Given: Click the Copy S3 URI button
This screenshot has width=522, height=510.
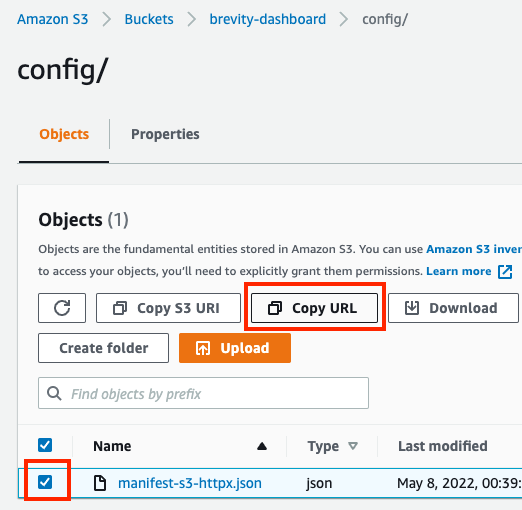Looking at the screenshot, I should (168, 308).
